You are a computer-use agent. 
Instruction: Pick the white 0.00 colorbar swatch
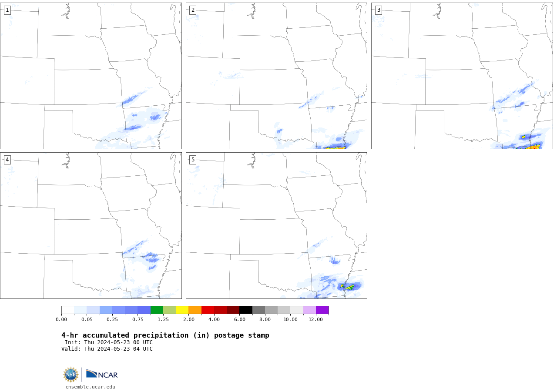[68, 310]
